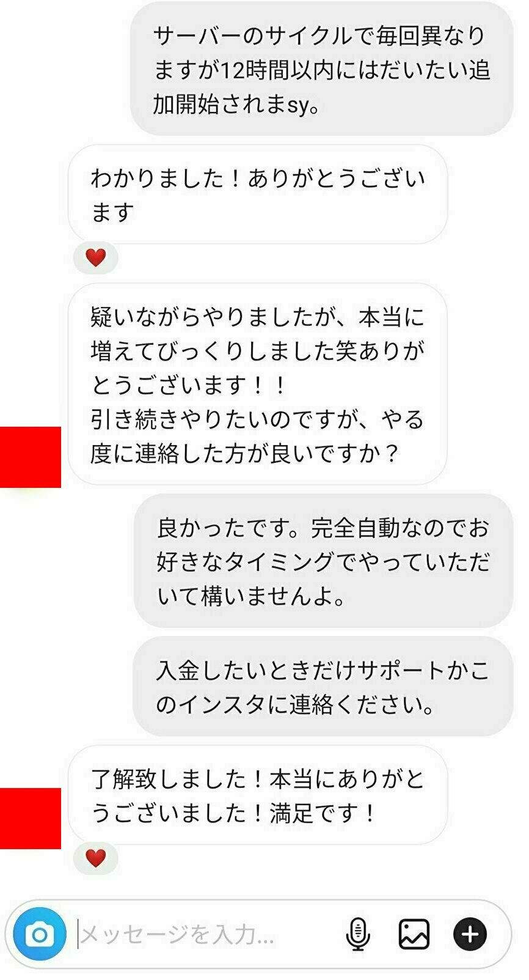The image size is (529, 980).
Task: Select the 疑いながらやりましたが message bubble
Action: (258, 384)
